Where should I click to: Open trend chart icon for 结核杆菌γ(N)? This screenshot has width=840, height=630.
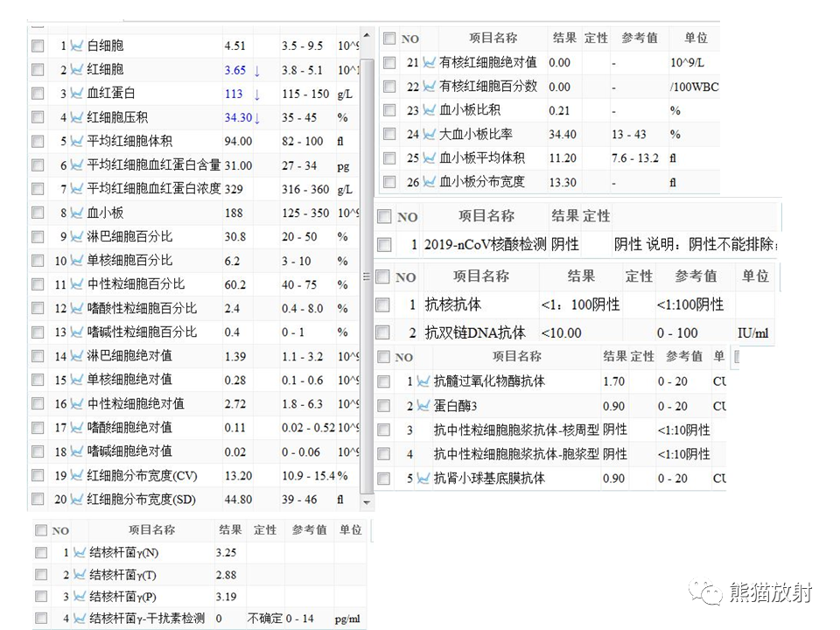point(80,552)
